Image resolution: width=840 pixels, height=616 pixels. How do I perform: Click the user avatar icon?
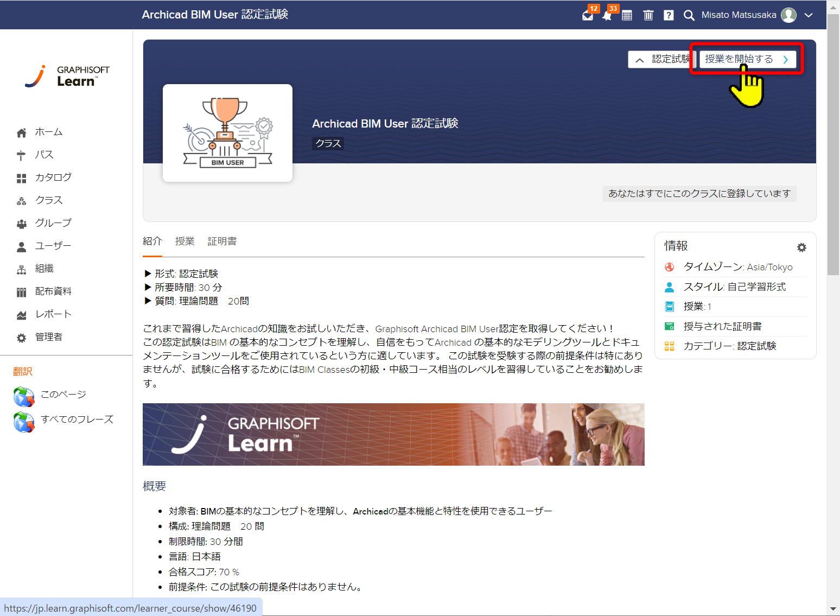[788, 15]
